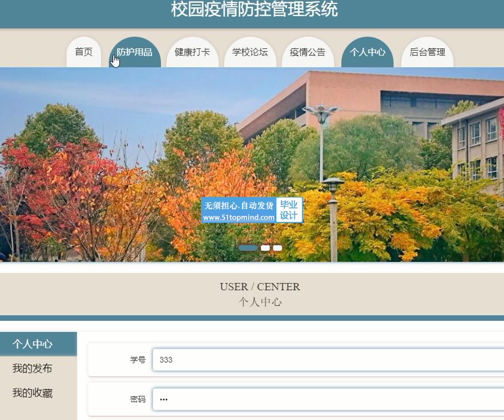Click the 学号 input field
The image size is (504, 420).
click(x=328, y=360)
